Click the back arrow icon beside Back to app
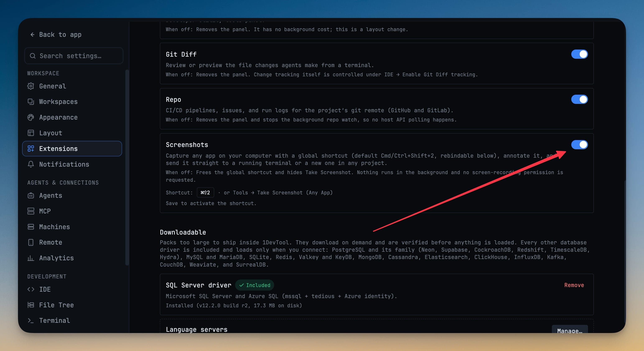 tap(32, 34)
